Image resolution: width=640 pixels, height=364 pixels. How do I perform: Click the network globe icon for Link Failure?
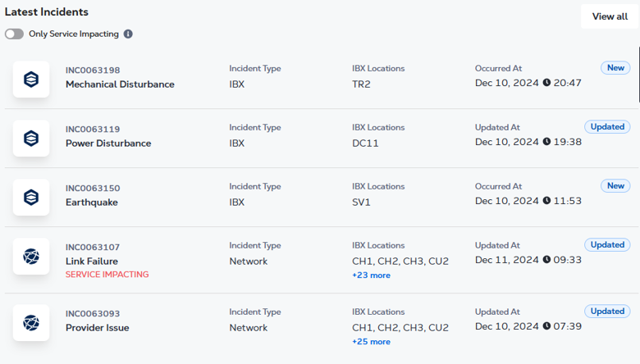pyautogui.click(x=31, y=257)
